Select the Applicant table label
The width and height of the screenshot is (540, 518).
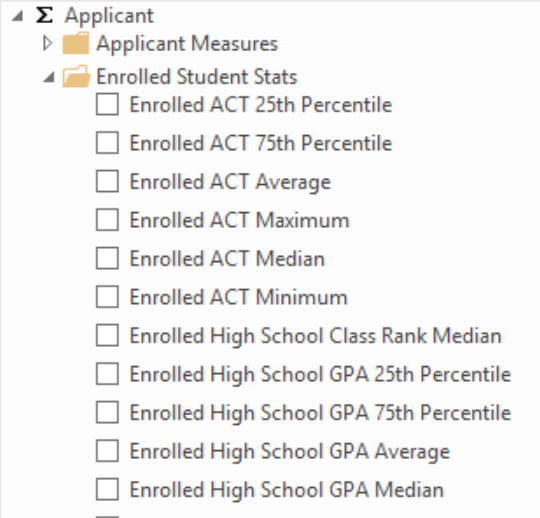coord(110,16)
